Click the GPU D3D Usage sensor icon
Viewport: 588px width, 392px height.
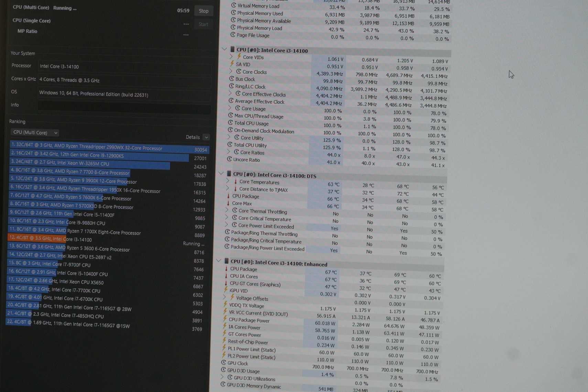coord(224,370)
